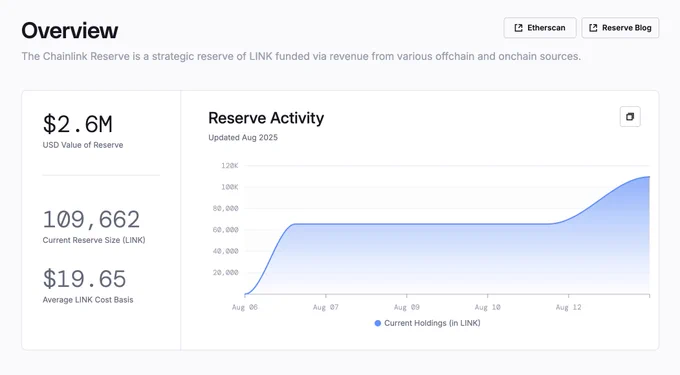Select the Overview heading
The width and height of the screenshot is (680, 375).
pos(70,31)
